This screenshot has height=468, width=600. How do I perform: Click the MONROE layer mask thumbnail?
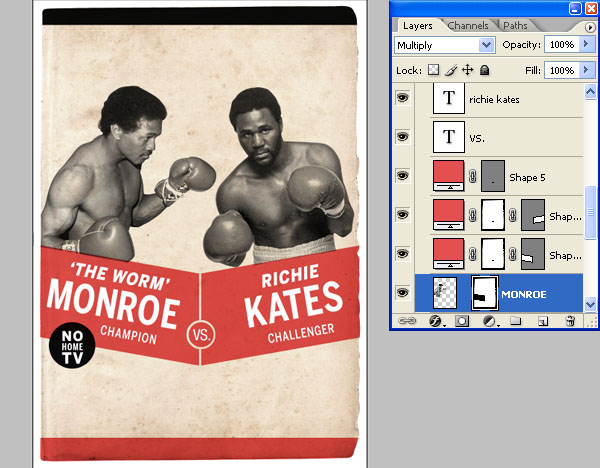coord(488,294)
